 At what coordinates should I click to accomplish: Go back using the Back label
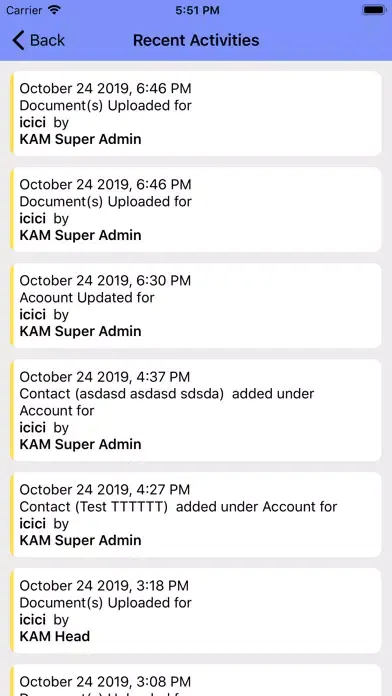click(x=47, y=40)
